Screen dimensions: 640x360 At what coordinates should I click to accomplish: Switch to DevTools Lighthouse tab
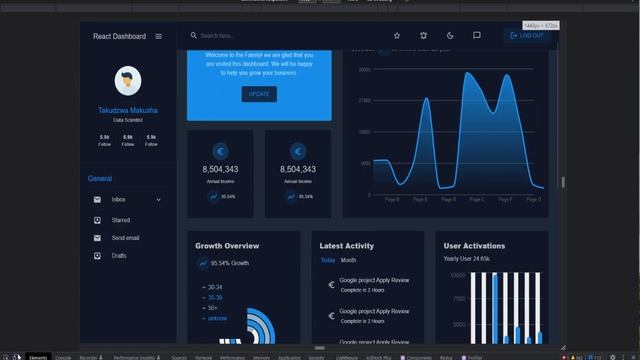tap(347, 358)
